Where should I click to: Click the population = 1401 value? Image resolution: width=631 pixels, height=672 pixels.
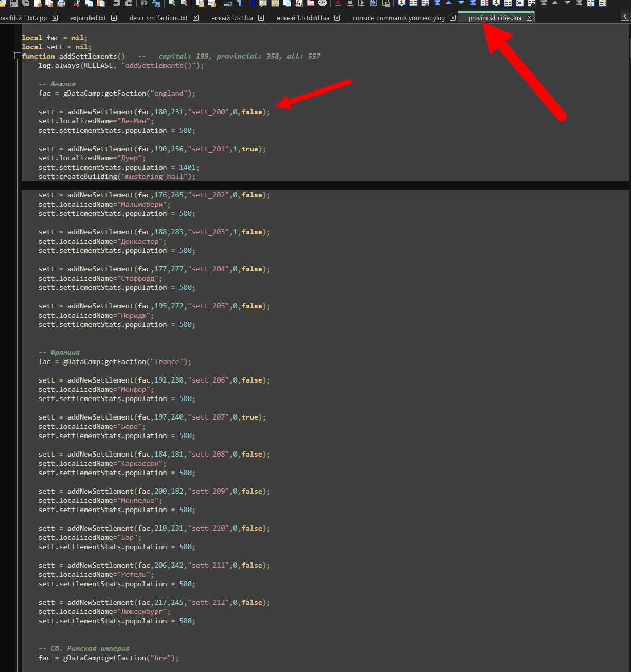point(187,168)
